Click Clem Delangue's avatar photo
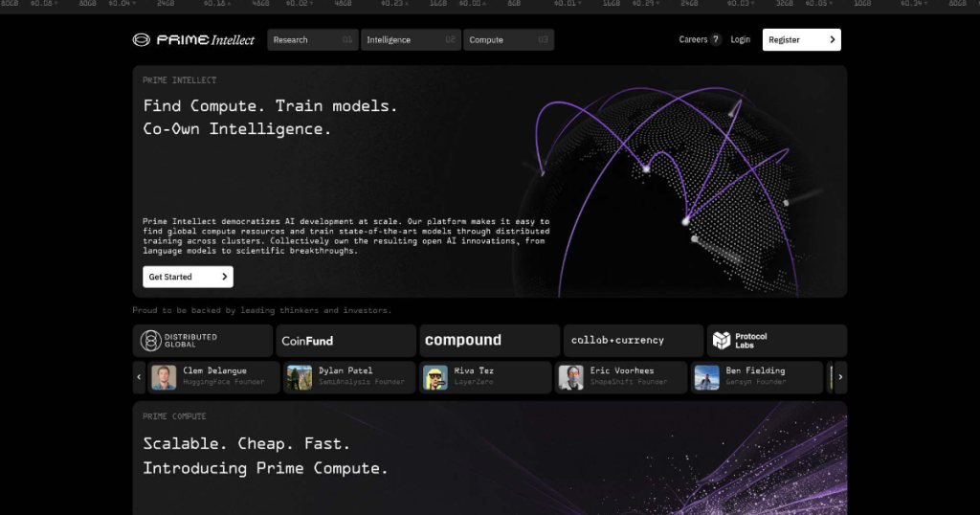980x515 pixels. click(164, 377)
